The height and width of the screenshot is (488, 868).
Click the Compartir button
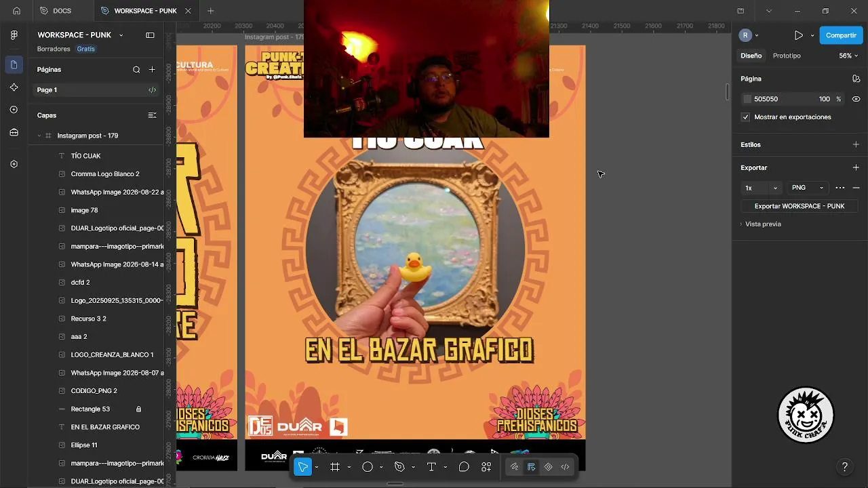click(x=841, y=35)
